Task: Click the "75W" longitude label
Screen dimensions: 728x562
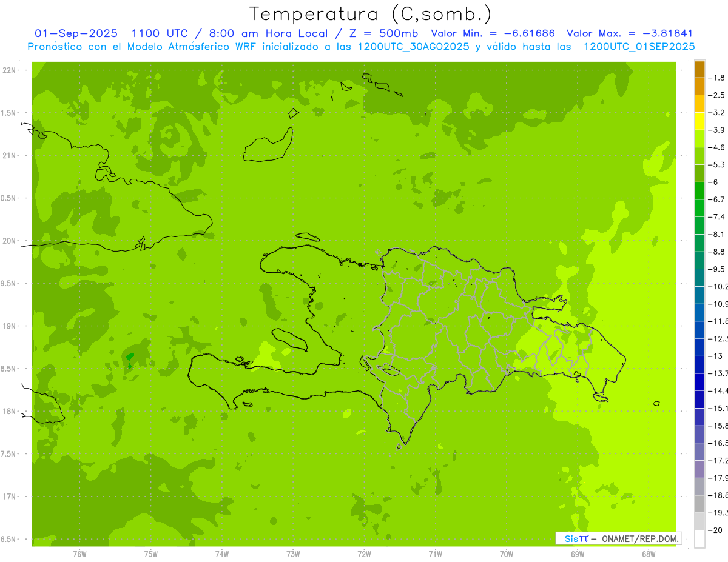Action: [x=151, y=554]
